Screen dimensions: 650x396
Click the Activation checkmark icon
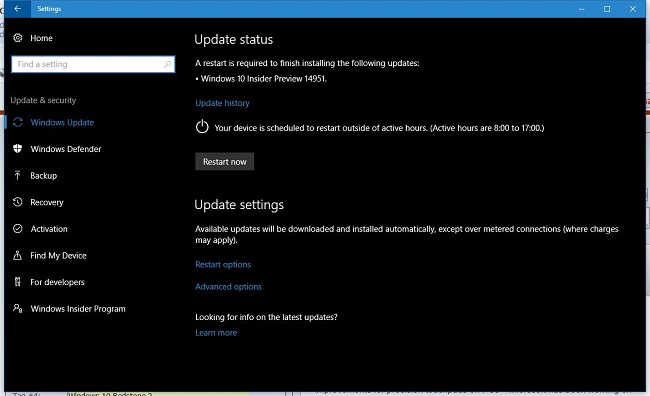[17, 228]
